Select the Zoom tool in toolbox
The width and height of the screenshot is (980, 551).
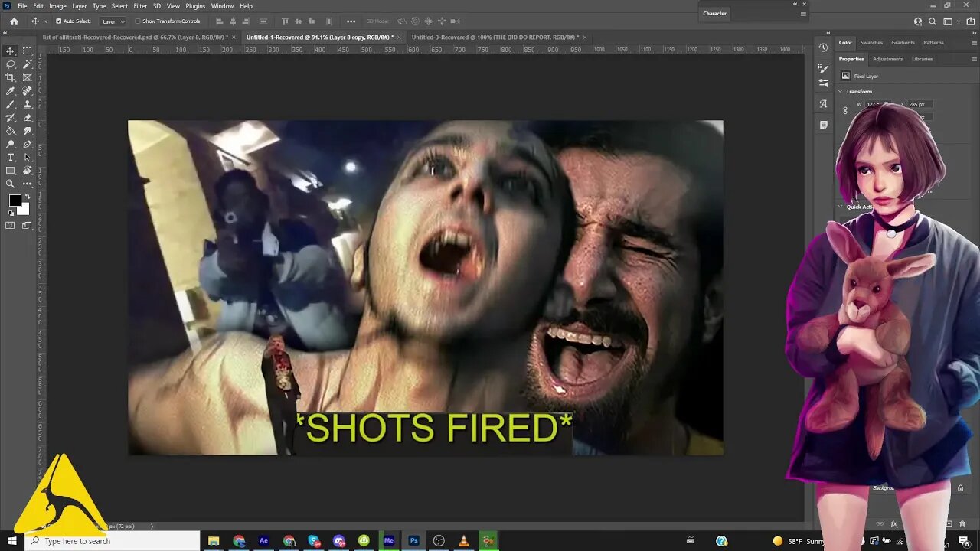pos(11,184)
